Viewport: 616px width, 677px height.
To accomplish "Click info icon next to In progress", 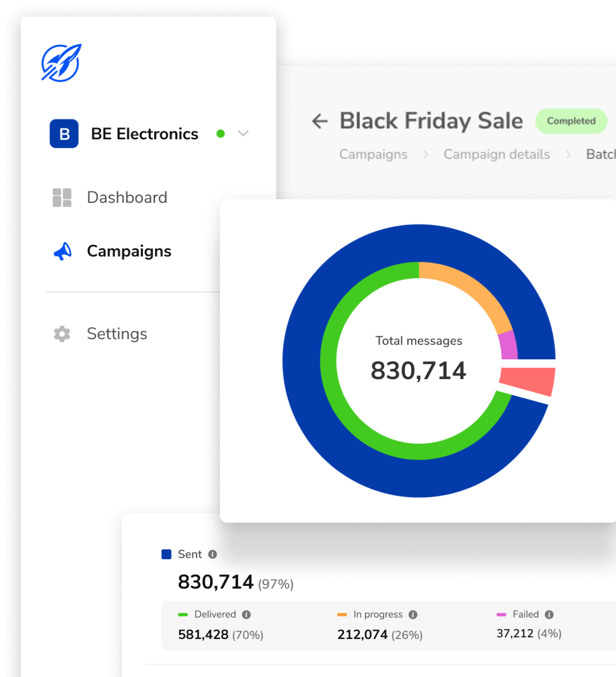I will (413, 615).
